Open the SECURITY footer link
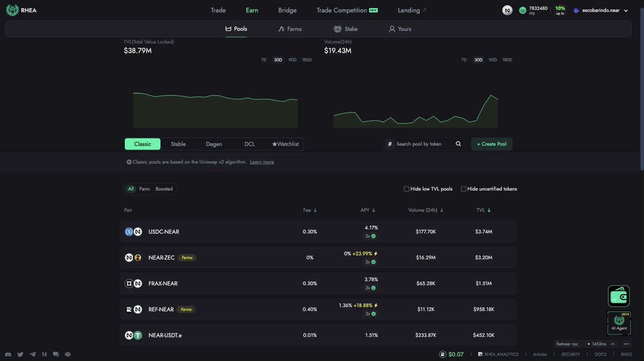The width and height of the screenshot is (644, 361). click(570, 355)
